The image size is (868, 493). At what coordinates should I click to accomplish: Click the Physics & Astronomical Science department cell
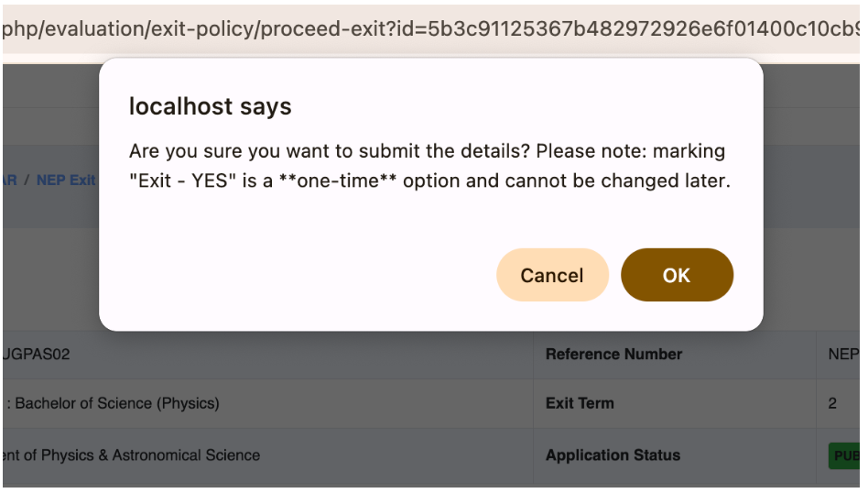(x=132, y=455)
